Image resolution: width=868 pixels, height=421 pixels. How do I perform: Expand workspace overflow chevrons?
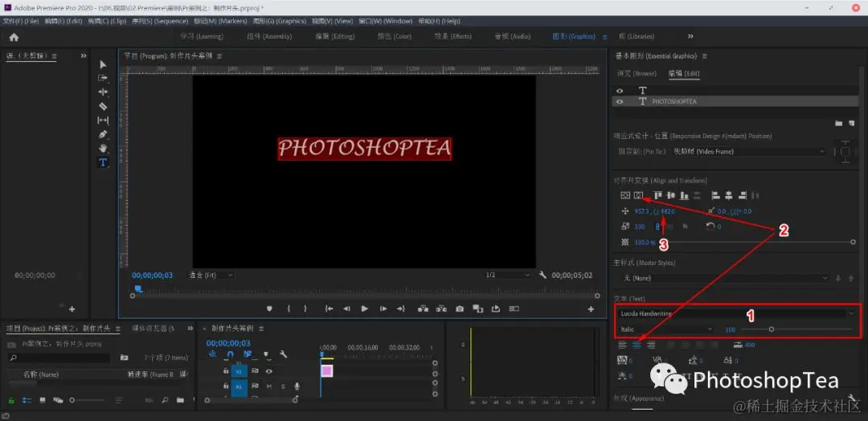[x=690, y=36]
